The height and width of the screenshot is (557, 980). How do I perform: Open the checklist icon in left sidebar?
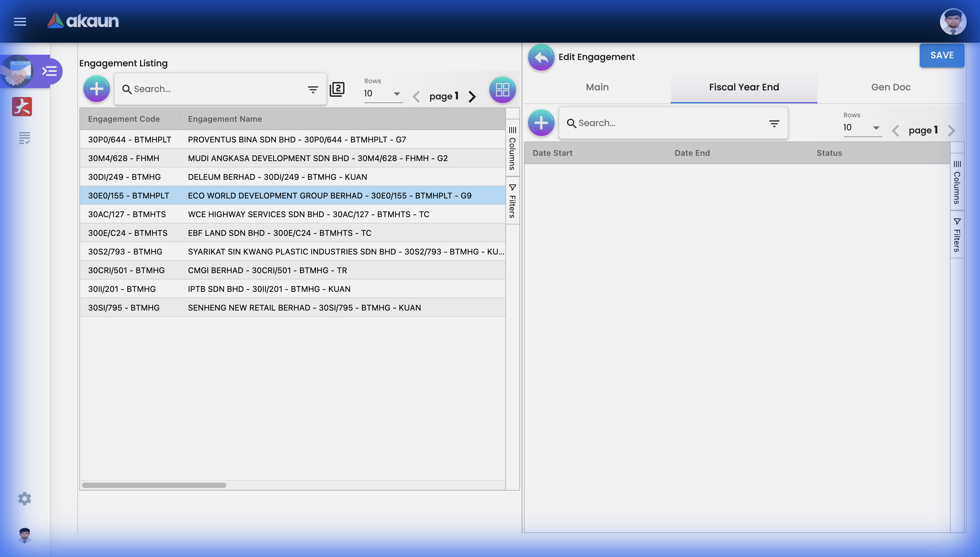point(24,138)
